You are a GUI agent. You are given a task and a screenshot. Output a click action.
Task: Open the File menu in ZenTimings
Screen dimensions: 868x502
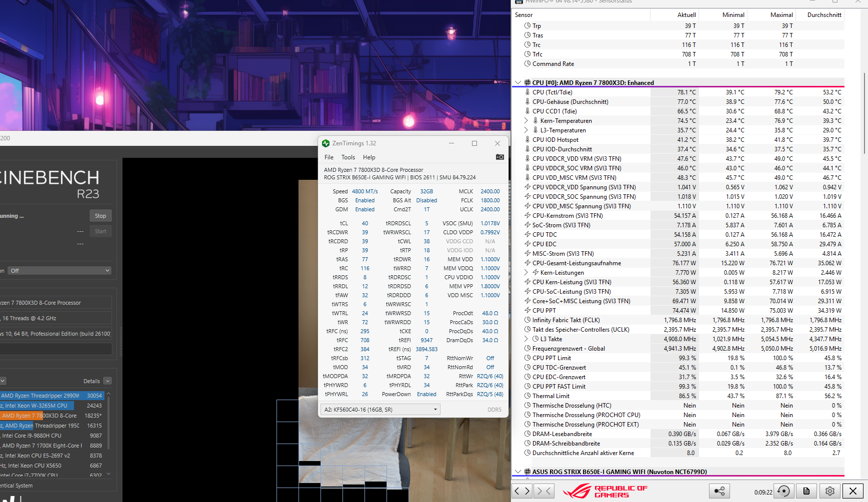coord(329,157)
